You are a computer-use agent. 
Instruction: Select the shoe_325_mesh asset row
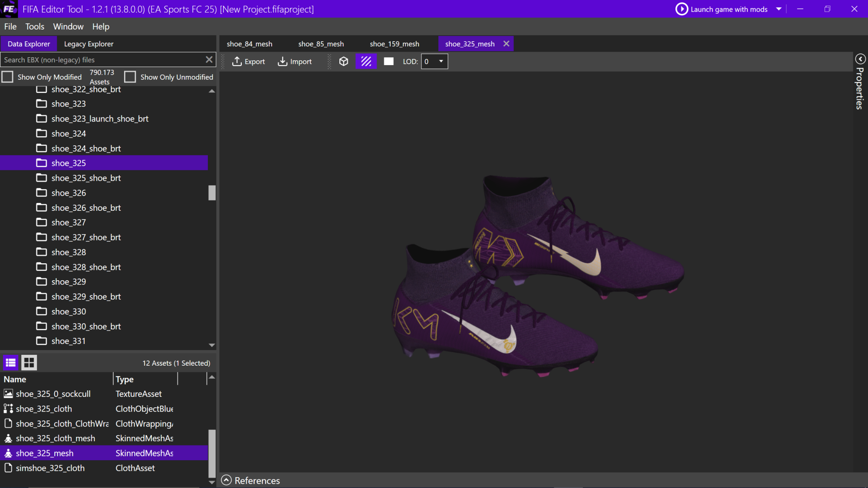[104, 453]
